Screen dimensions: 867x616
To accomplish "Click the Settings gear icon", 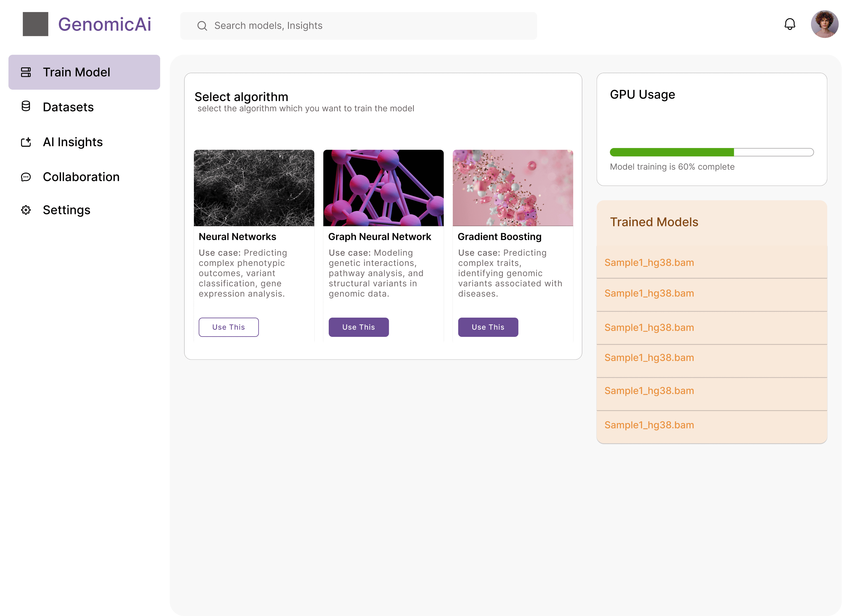I will pyautogui.click(x=26, y=210).
